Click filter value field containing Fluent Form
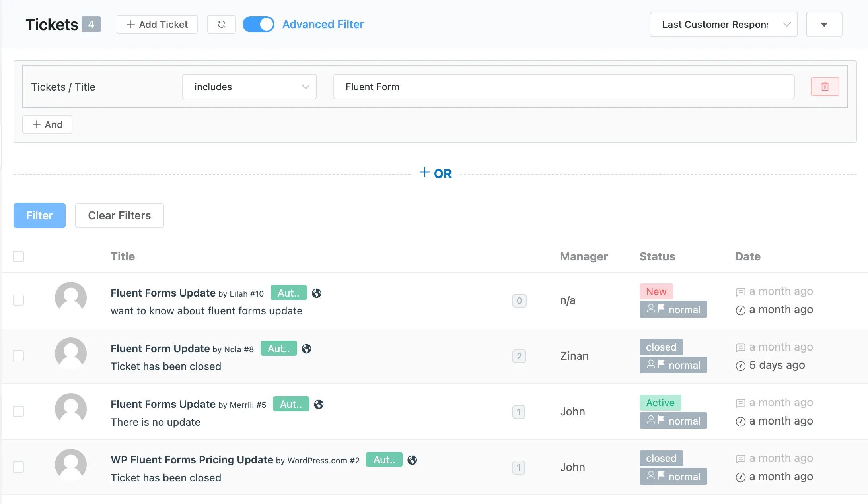The image size is (868, 504). point(564,87)
